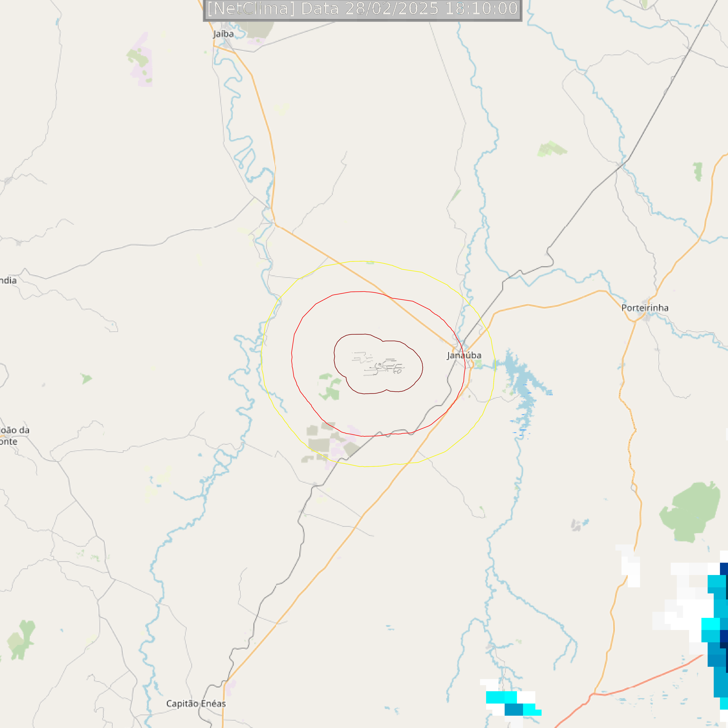
Task: Click the Porteirinha town label
Action: (x=645, y=308)
